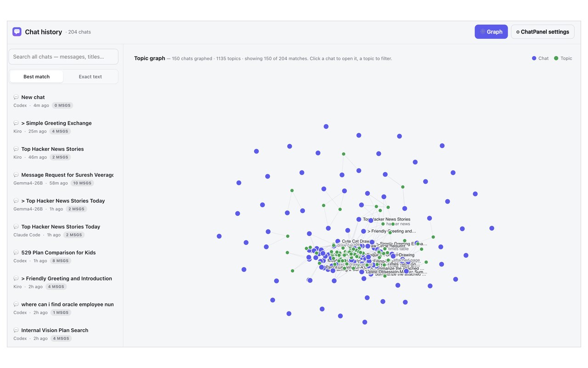The width and height of the screenshot is (588, 368).
Task: Click the chat icon beside Message Request for Suresh
Action: pos(16,175)
